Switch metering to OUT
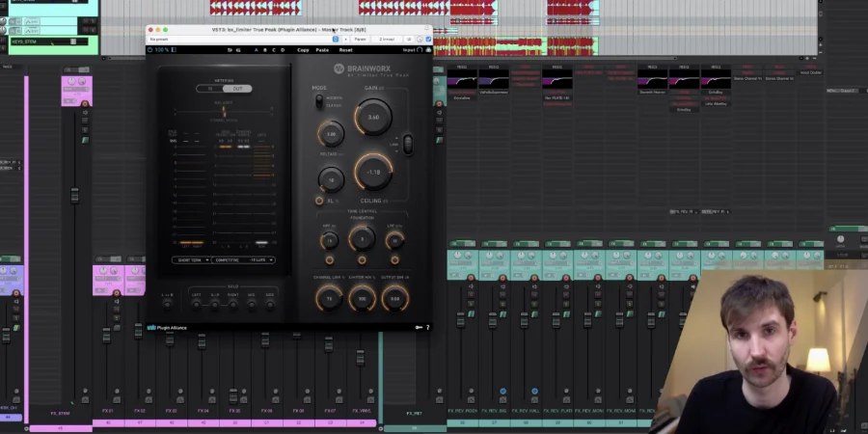The height and width of the screenshot is (434, 868). (237, 89)
